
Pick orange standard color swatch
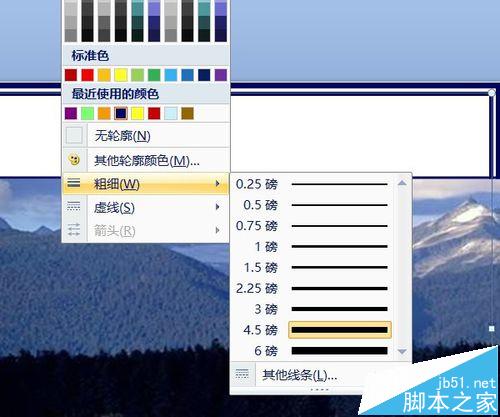pyautogui.click(x=104, y=75)
